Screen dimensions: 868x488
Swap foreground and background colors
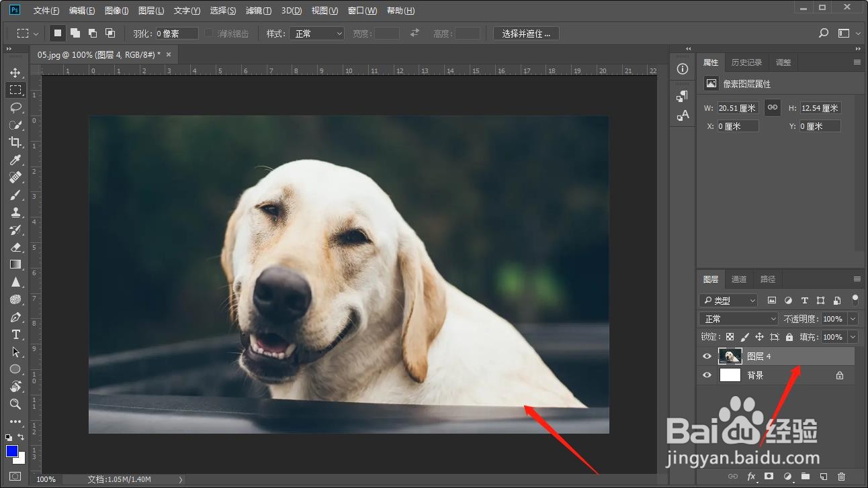point(21,437)
